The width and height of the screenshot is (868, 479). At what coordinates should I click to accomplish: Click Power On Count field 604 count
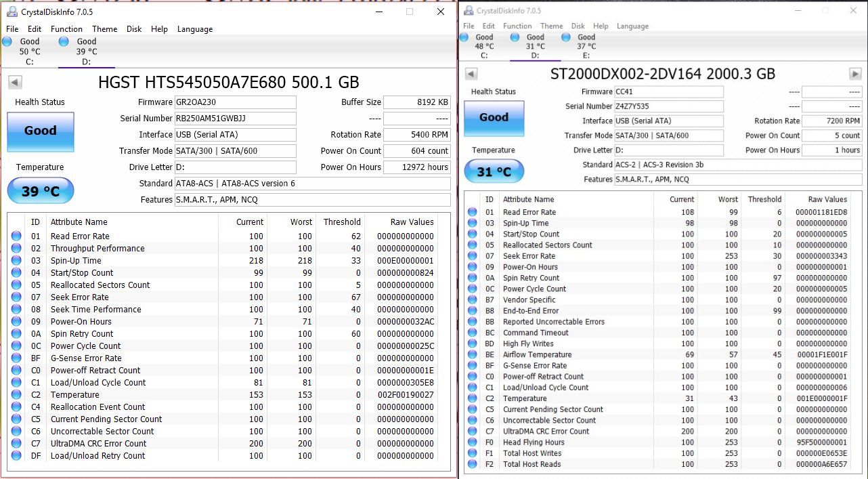tap(417, 151)
